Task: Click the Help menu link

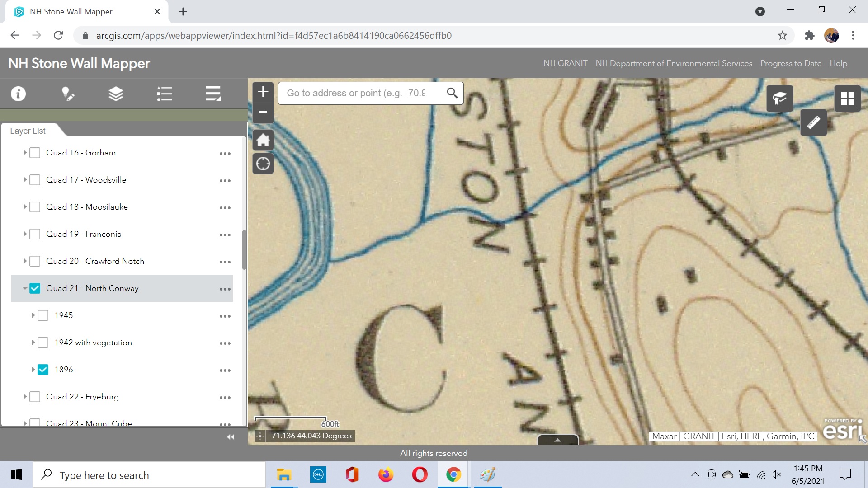Action: [838, 63]
